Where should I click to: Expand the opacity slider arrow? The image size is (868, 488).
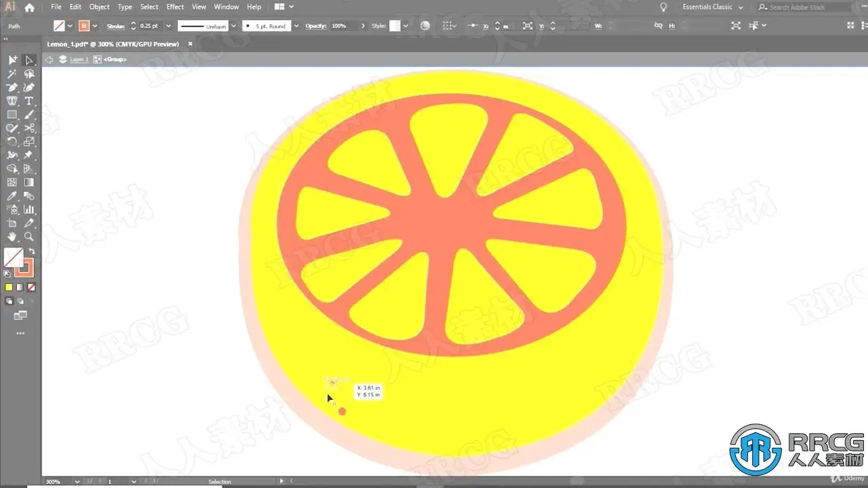pos(361,26)
